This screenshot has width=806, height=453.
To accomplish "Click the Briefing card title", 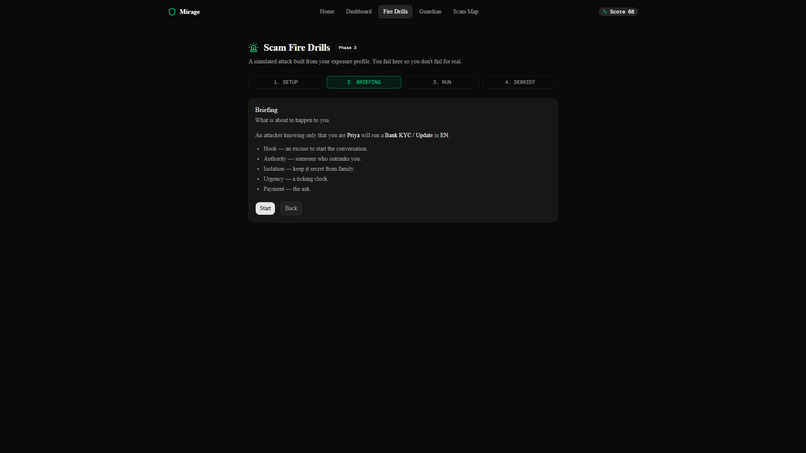I will (x=266, y=110).
